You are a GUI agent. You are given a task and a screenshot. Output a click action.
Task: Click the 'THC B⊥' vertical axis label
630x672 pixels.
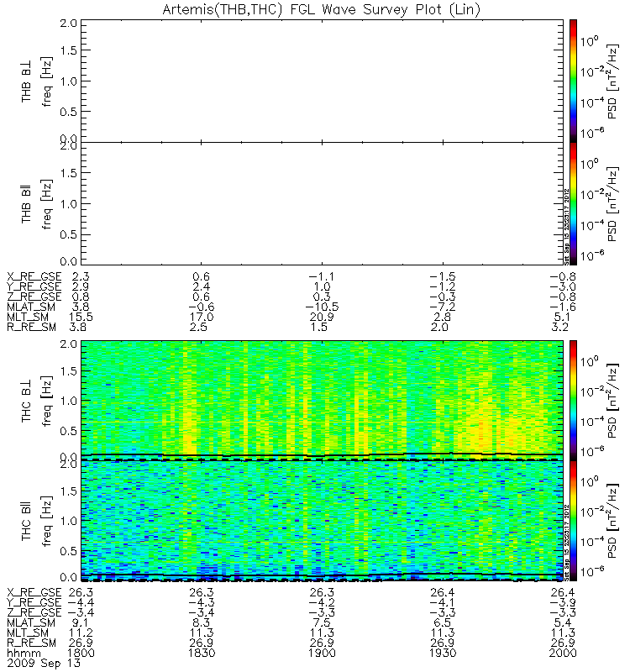(x=27, y=401)
